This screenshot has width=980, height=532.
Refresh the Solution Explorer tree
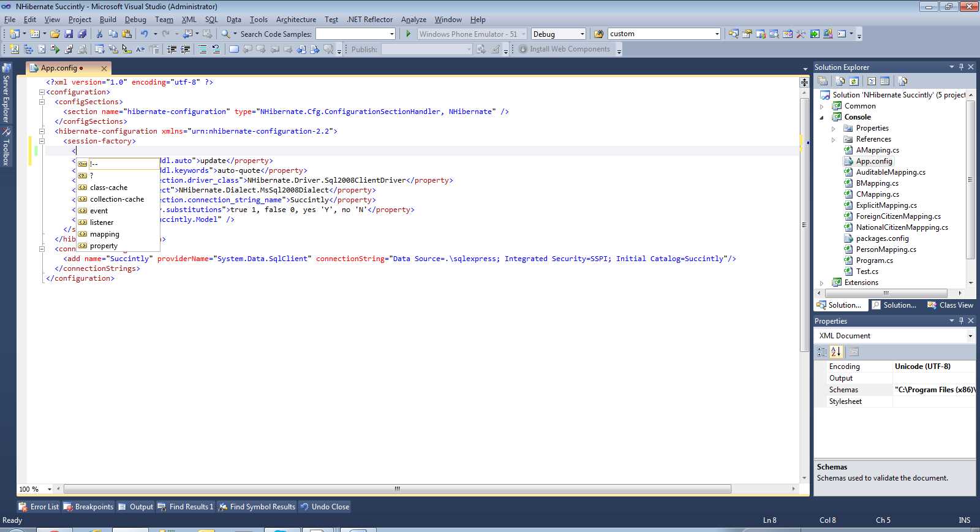(853, 81)
